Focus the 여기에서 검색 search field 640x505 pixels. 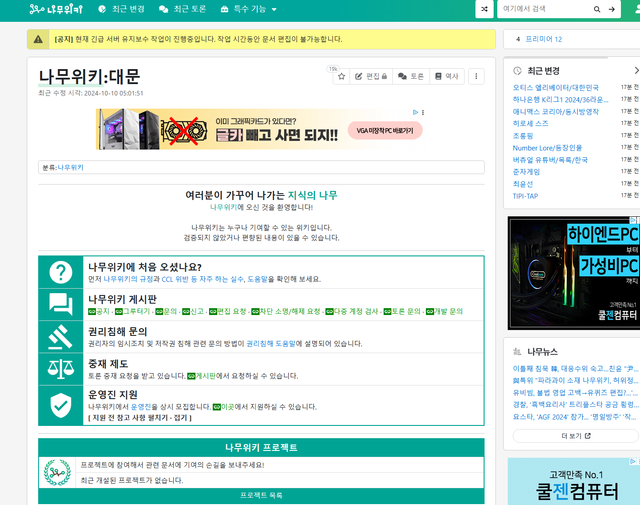tap(544, 9)
